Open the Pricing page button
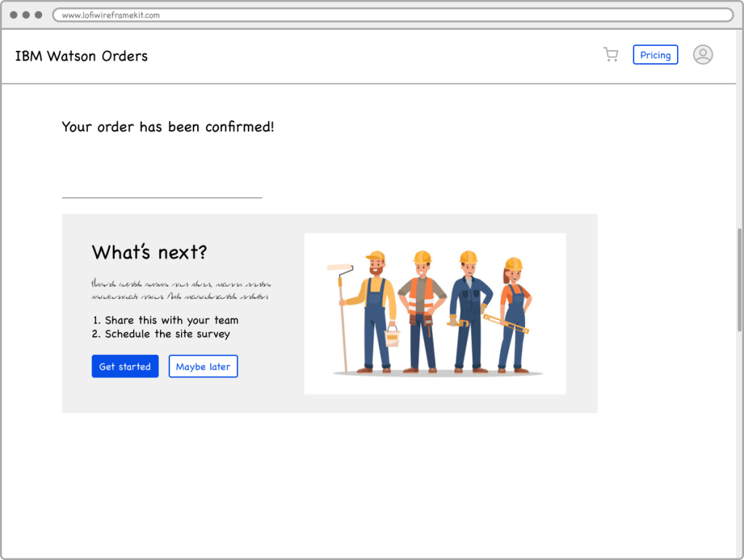The width and height of the screenshot is (744, 560). click(x=655, y=55)
